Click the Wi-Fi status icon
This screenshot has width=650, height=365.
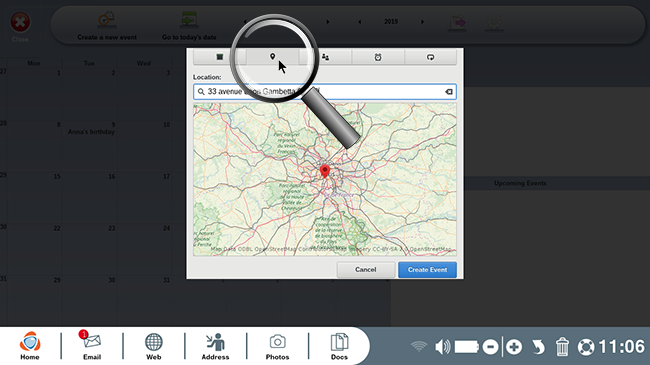(419, 346)
